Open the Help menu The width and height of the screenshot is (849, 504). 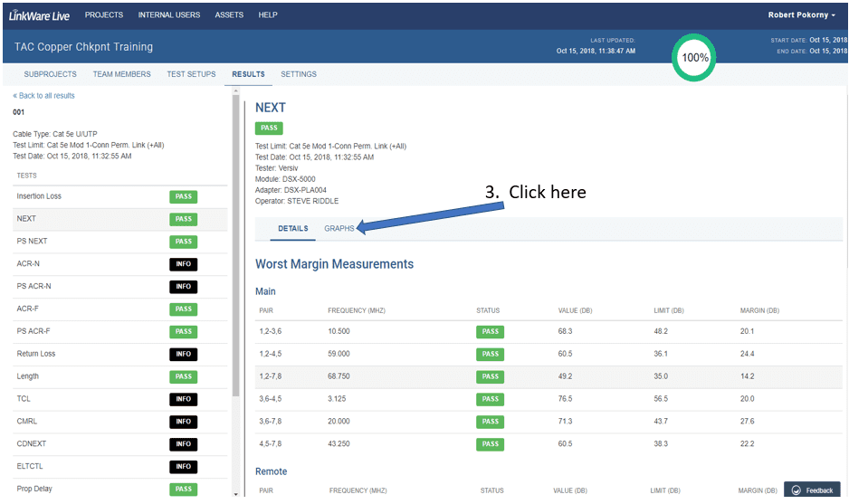268,15
